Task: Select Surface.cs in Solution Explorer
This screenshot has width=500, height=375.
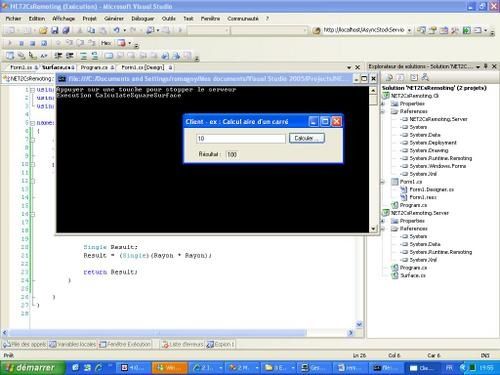Action: (413, 275)
